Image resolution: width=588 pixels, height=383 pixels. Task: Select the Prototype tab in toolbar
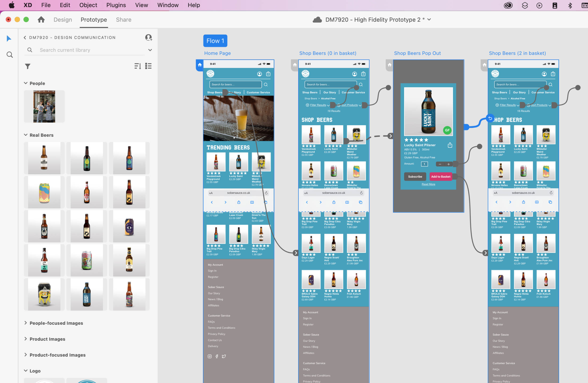[94, 20]
